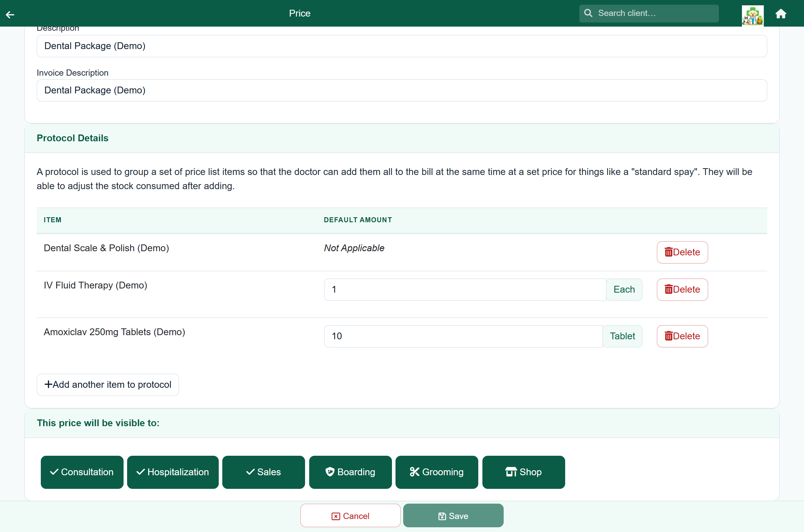The height and width of the screenshot is (532, 804).
Task: Toggle Hospitalization visibility
Action: click(x=173, y=472)
